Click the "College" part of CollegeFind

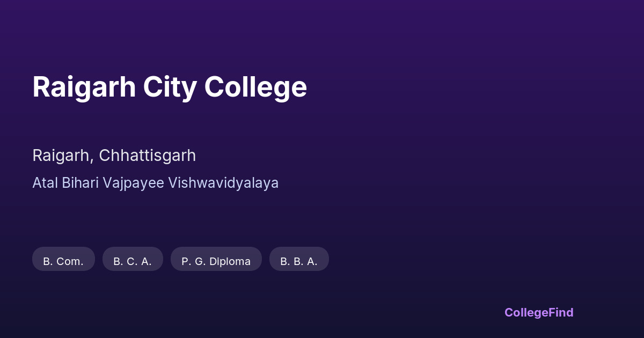point(526,312)
